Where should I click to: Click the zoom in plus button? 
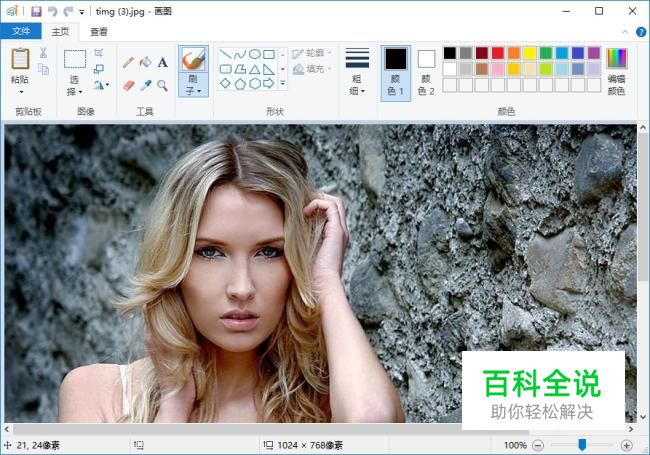point(627,445)
